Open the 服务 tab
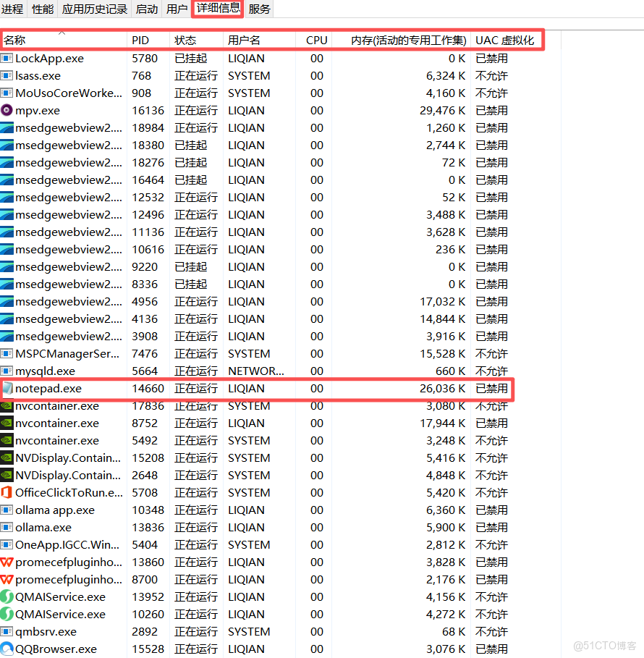 coord(259,9)
